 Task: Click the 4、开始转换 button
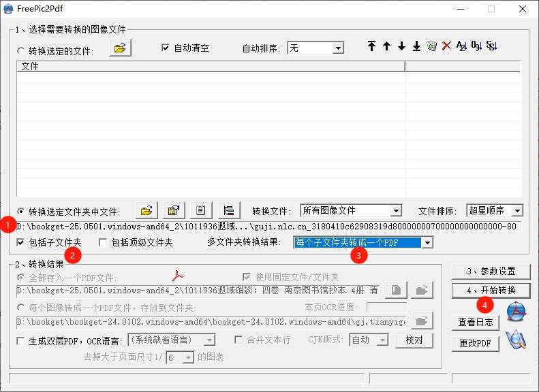click(490, 291)
